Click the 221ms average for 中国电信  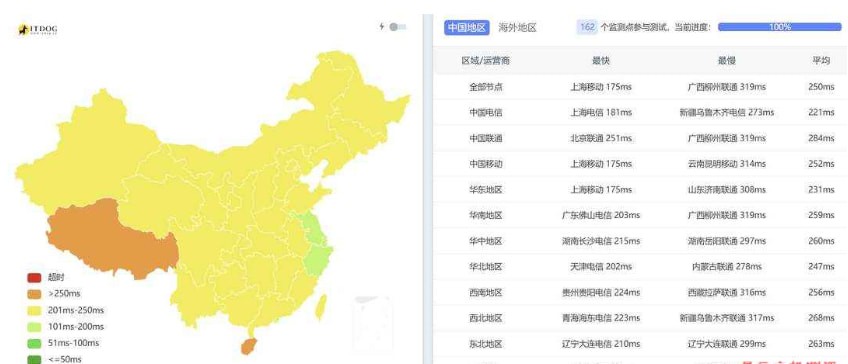tap(821, 112)
